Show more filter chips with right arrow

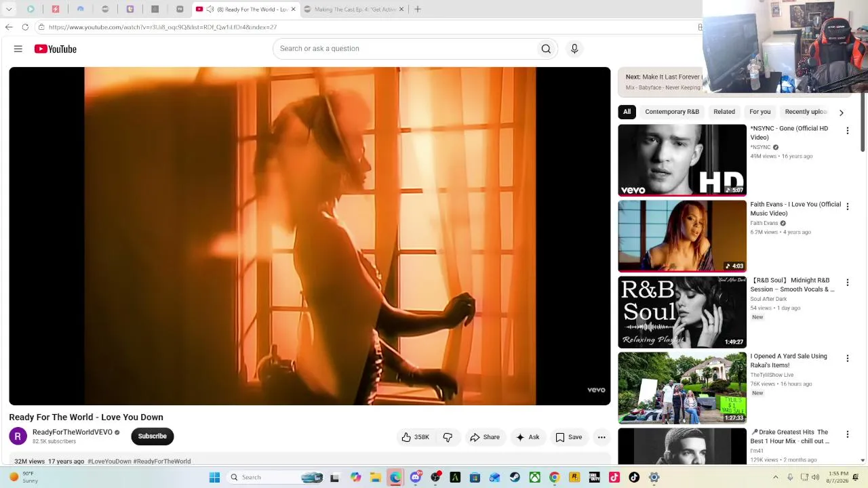[842, 113]
